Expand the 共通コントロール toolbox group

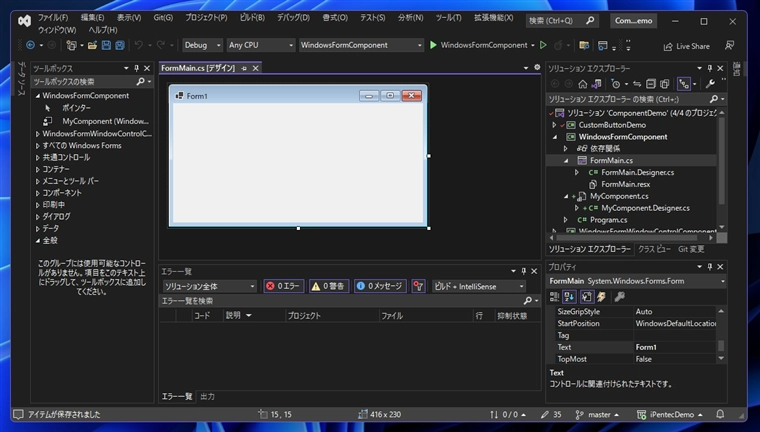(x=37, y=158)
